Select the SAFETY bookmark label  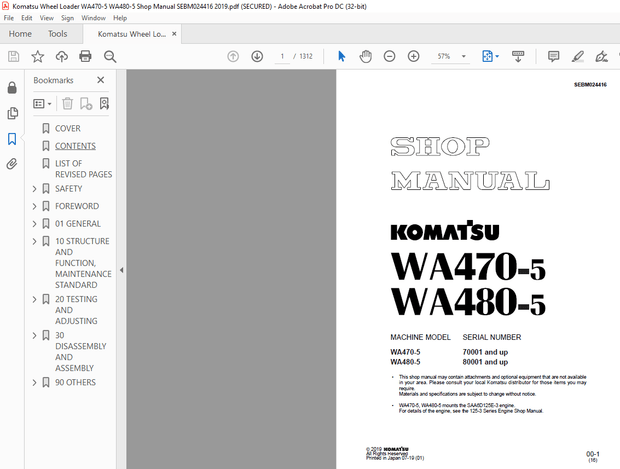[x=68, y=189]
